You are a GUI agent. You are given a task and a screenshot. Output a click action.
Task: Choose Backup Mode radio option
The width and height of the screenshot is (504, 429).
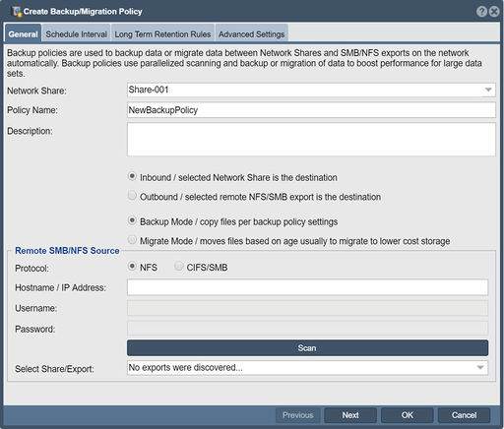132,220
